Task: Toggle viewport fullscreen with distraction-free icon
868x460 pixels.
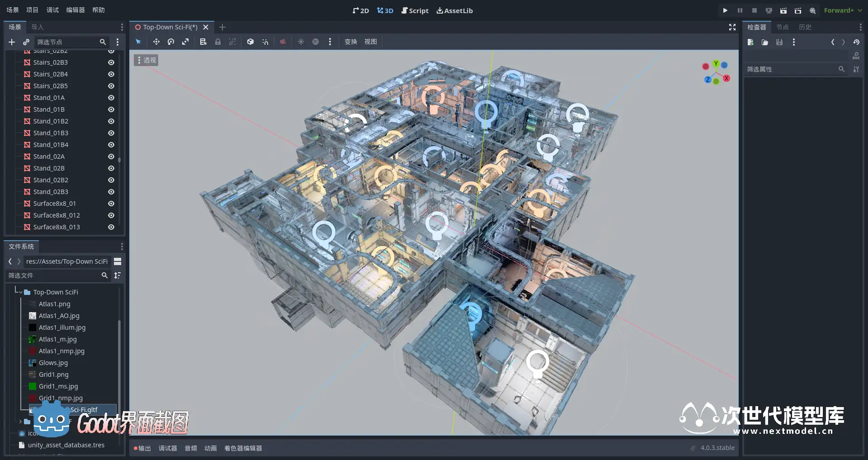Action: click(x=732, y=27)
